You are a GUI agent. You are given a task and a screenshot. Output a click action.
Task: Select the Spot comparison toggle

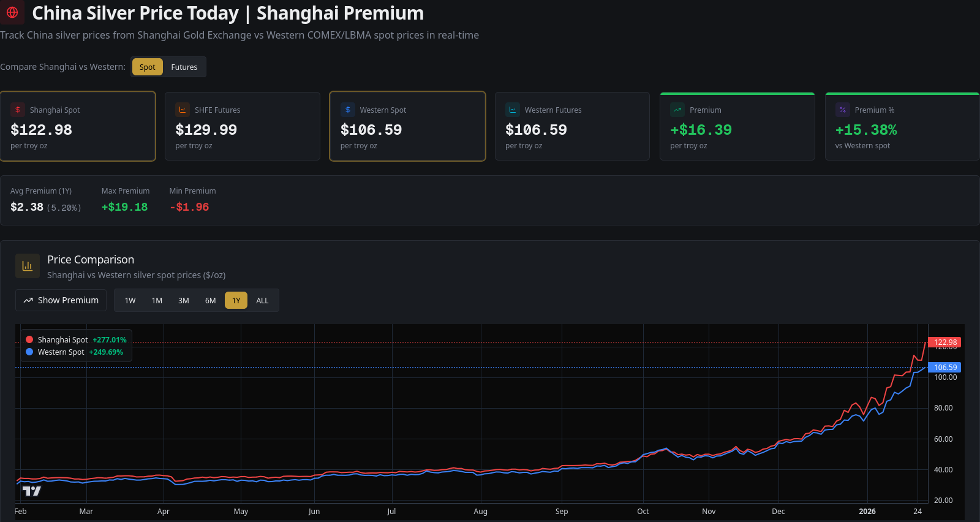click(147, 67)
